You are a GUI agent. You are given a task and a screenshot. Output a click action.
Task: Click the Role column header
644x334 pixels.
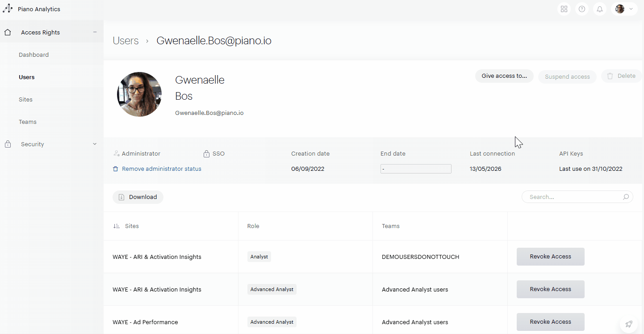point(253,226)
